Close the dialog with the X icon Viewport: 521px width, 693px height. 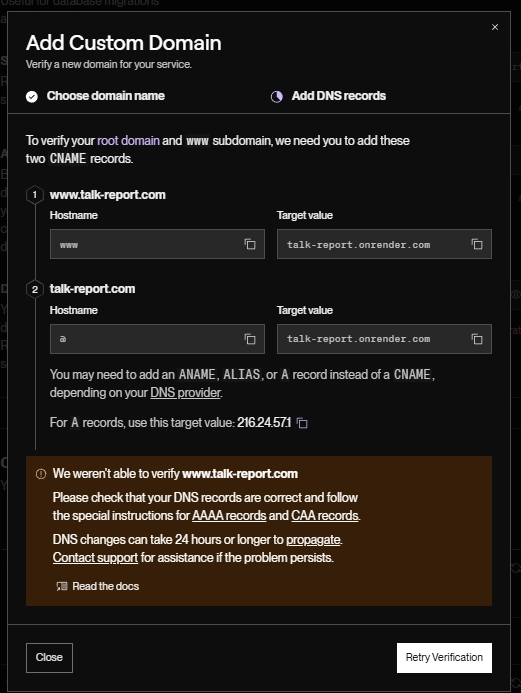(495, 27)
